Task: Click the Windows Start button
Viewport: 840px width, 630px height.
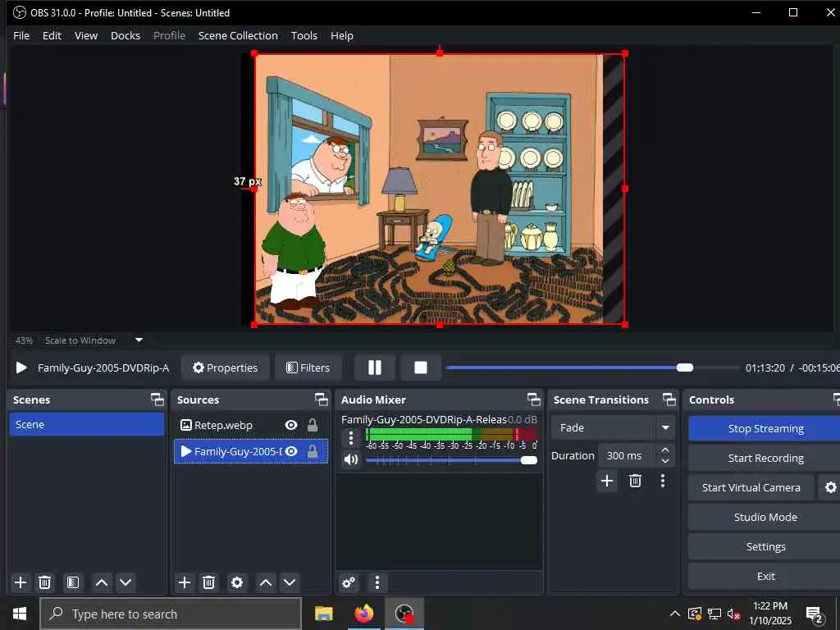Action: tap(20, 614)
